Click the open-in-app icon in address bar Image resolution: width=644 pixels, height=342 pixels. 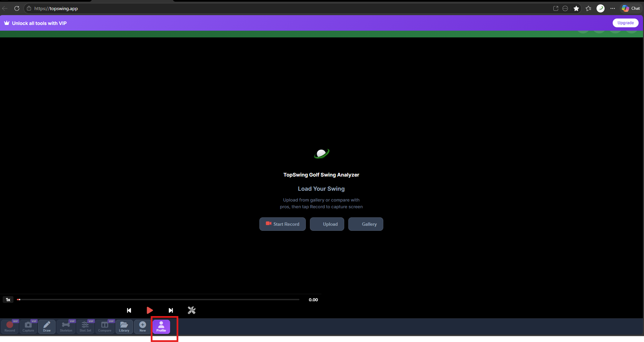556,8
